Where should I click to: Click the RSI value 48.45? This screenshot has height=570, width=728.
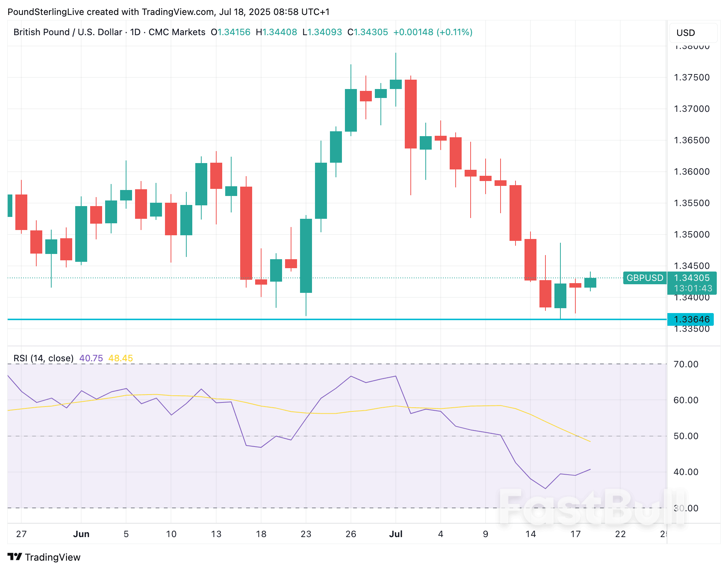coord(120,358)
